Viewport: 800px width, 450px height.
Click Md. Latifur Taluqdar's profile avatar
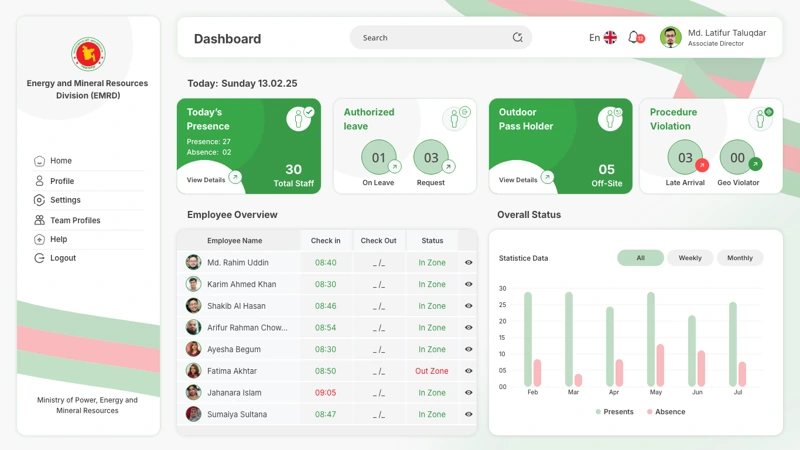tap(670, 37)
